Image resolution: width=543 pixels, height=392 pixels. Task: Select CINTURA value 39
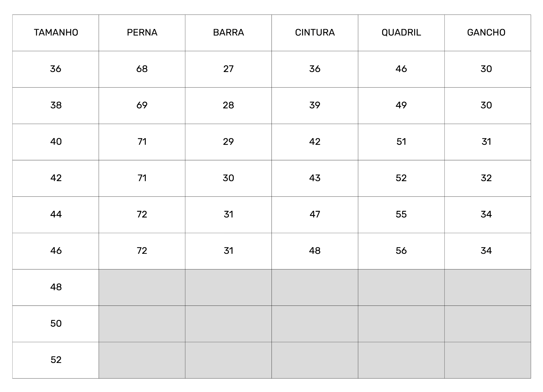[x=315, y=105]
